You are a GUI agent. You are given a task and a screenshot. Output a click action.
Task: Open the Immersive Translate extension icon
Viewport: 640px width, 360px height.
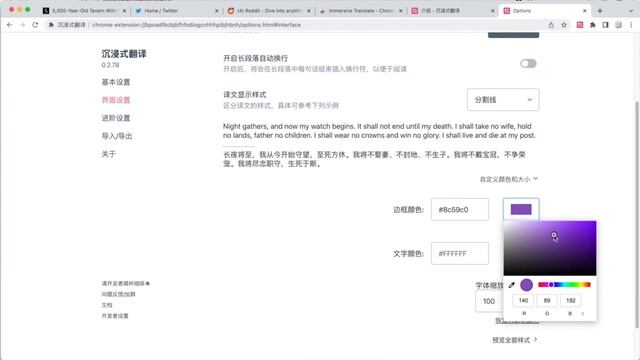580,25
